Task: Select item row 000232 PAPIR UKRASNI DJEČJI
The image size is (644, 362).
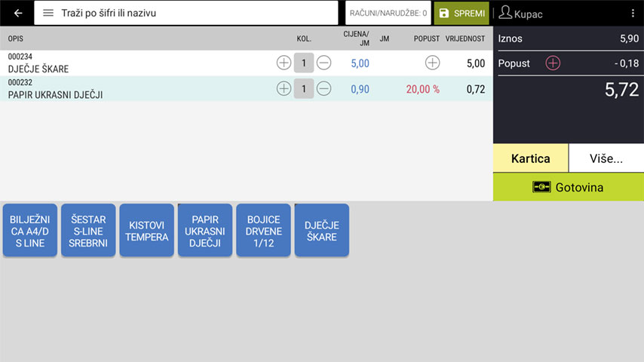Action: [247, 89]
